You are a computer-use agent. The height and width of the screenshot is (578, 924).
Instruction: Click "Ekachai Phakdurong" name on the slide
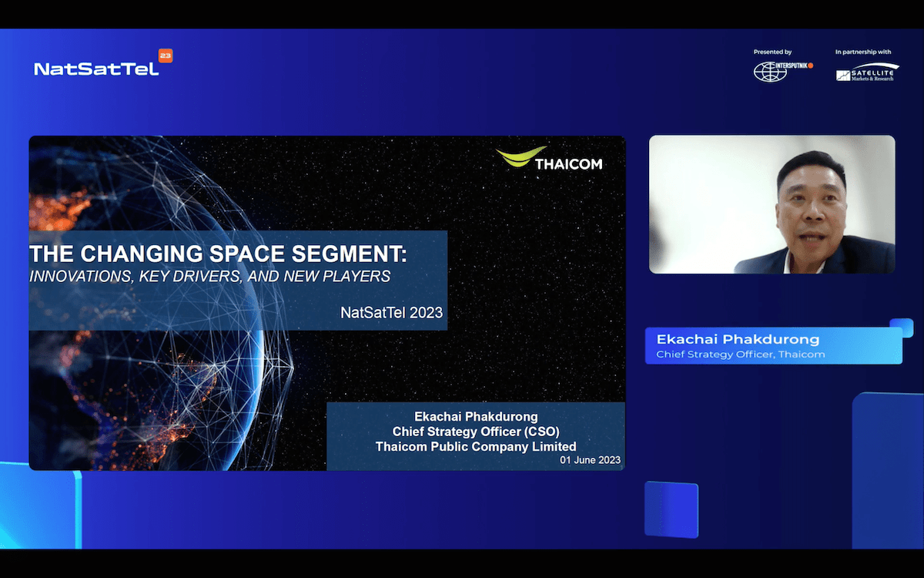476,417
